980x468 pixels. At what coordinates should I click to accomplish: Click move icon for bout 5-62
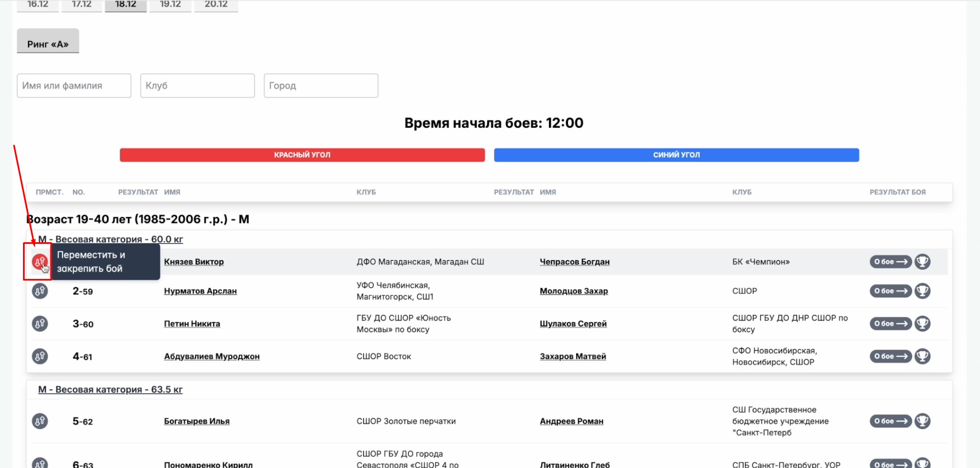(39, 421)
